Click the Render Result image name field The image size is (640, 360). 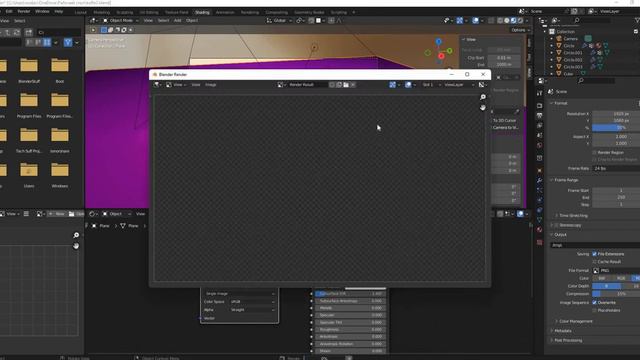307,85
